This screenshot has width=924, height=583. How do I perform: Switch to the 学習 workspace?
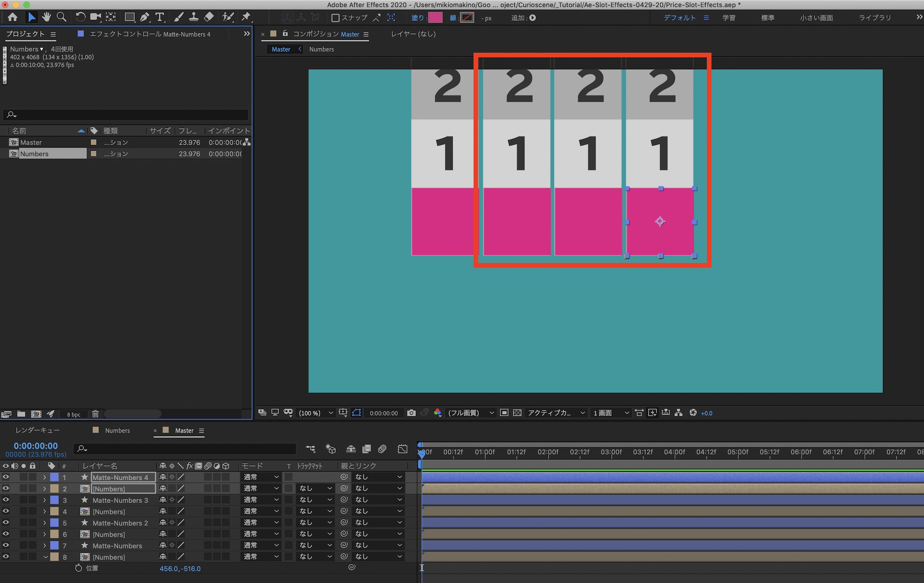[x=729, y=18]
